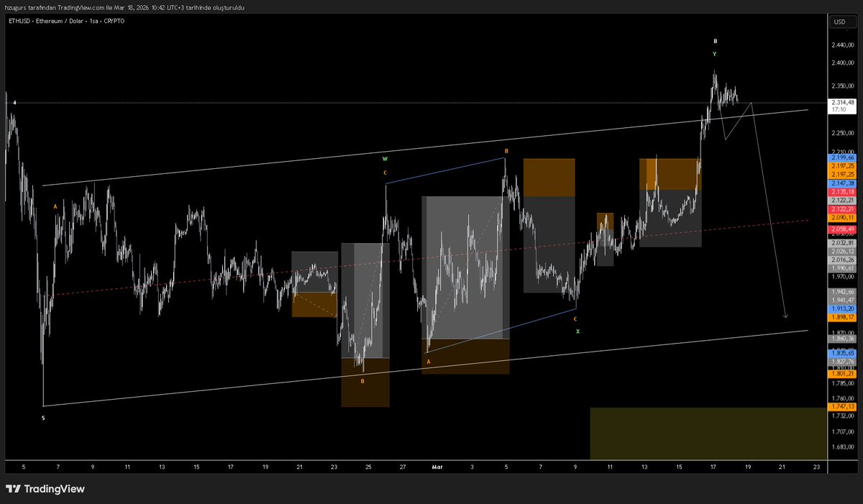
Task: Click the Mar label on time axis
Action: pos(437,467)
